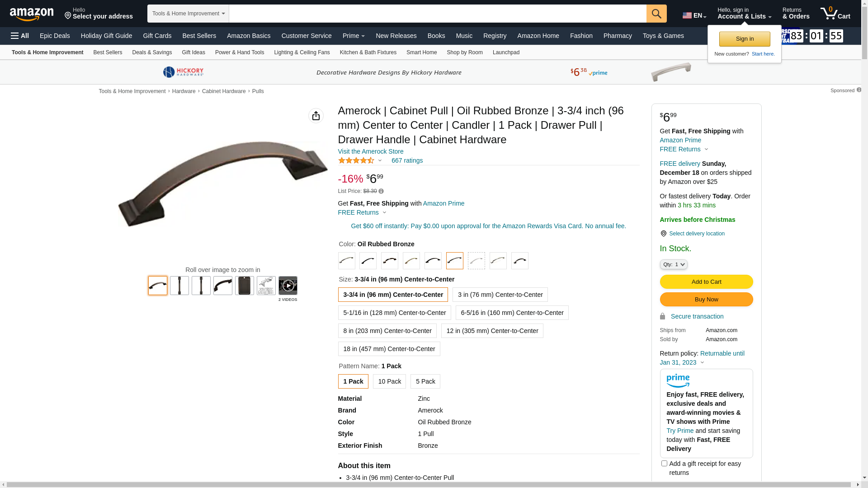Click the delivery location pin icon
The width and height of the screenshot is (868, 488).
(x=663, y=234)
